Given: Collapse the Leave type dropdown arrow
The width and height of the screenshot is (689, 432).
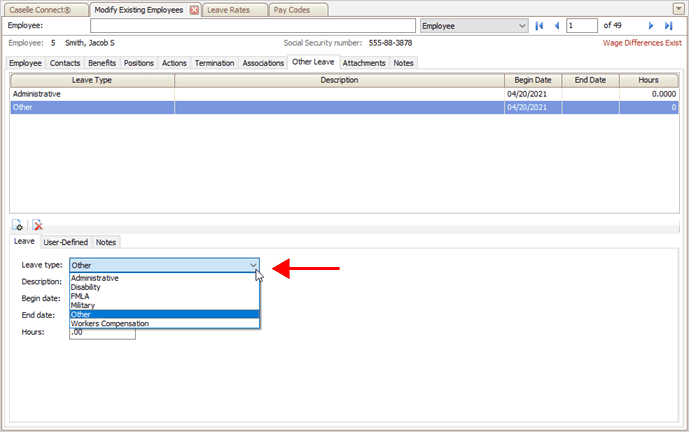Looking at the screenshot, I should (x=254, y=265).
